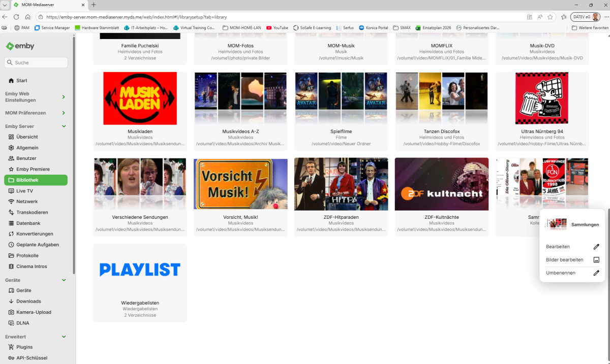The height and width of the screenshot is (364, 610).
Task: Select Umbenennen from the context menu
Action: (561, 273)
